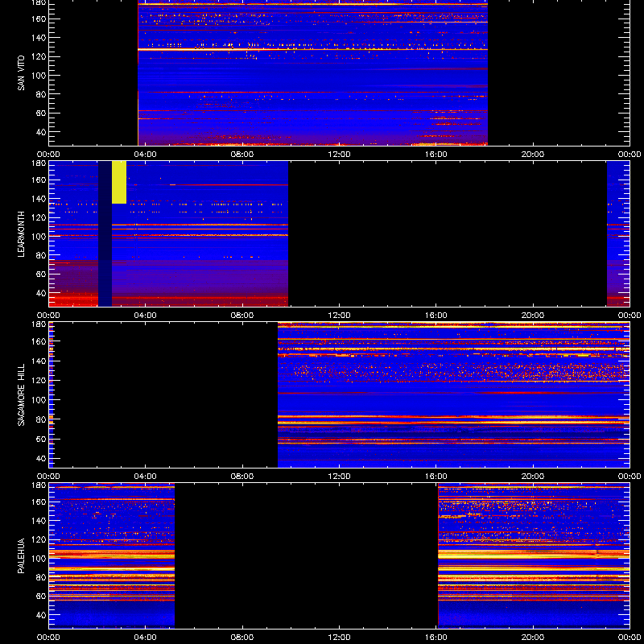Click the 04:00 time label under San Vito plot
Image resolution: width=644 pixels, height=644 pixels.
point(146,155)
